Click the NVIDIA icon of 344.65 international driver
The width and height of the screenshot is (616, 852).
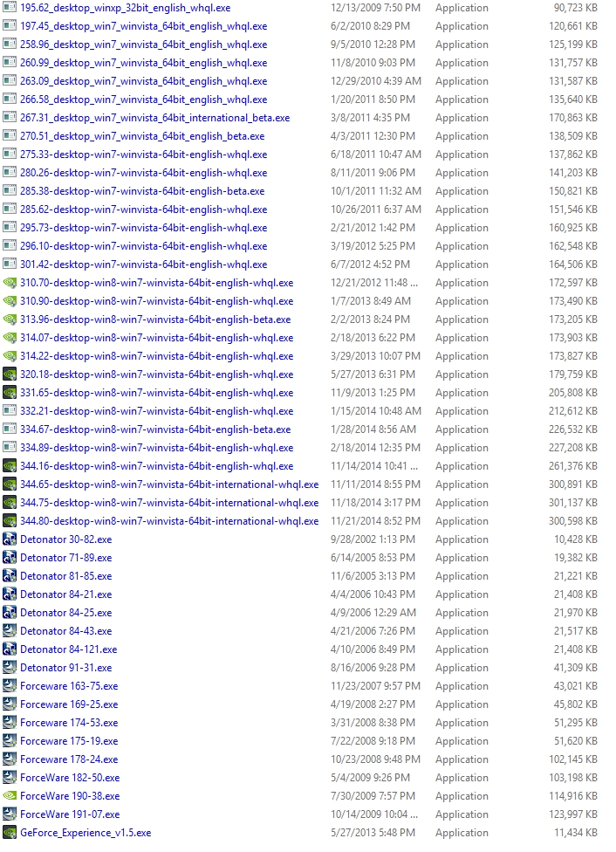point(10,484)
